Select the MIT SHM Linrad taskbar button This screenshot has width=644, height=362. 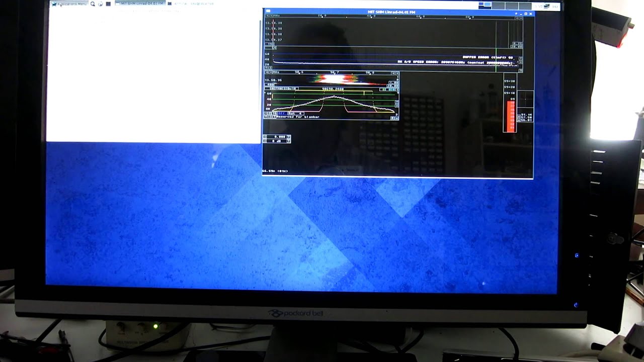pyautogui.click(x=140, y=4)
